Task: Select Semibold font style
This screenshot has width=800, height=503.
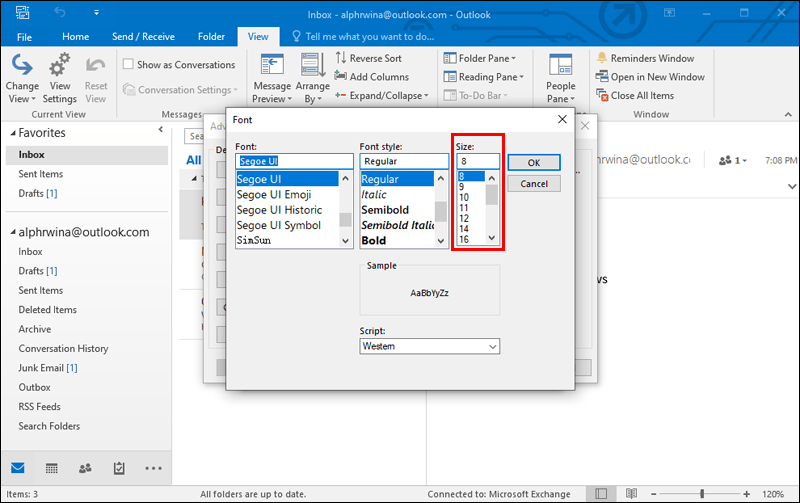Action: (397, 210)
